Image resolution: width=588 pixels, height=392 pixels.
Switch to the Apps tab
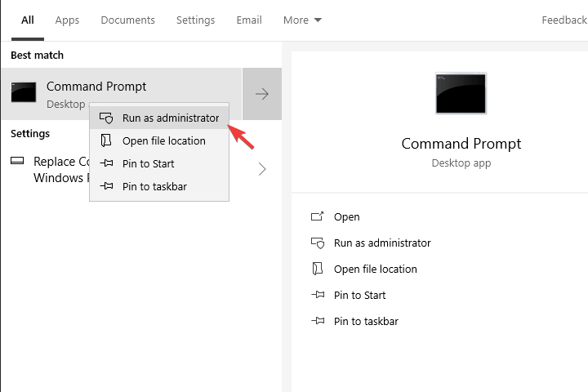67,20
